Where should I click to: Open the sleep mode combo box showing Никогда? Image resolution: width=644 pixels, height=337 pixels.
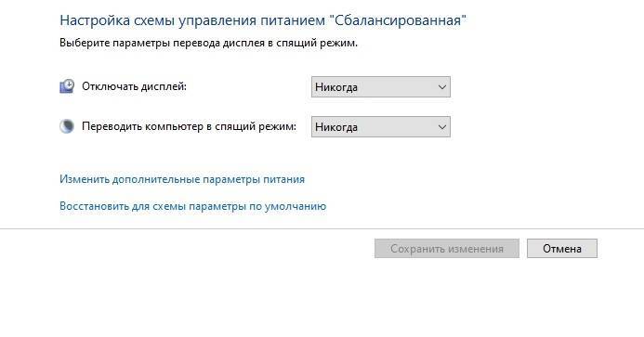[381, 127]
